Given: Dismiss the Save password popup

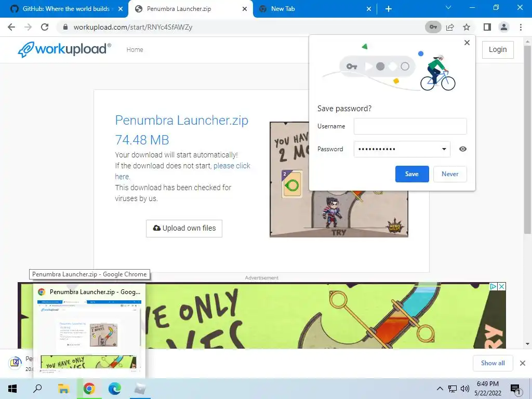Looking at the screenshot, I should [x=467, y=43].
